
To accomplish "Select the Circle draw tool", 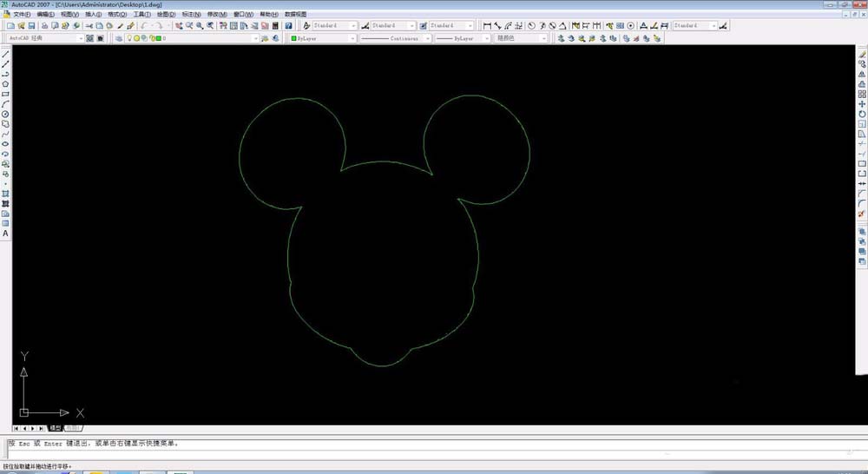I will pyautogui.click(x=5, y=114).
